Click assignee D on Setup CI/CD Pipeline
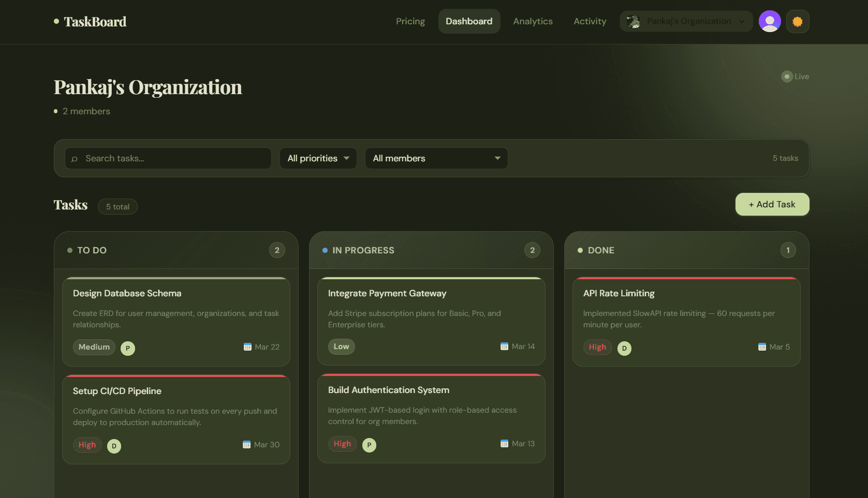 [114, 446]
